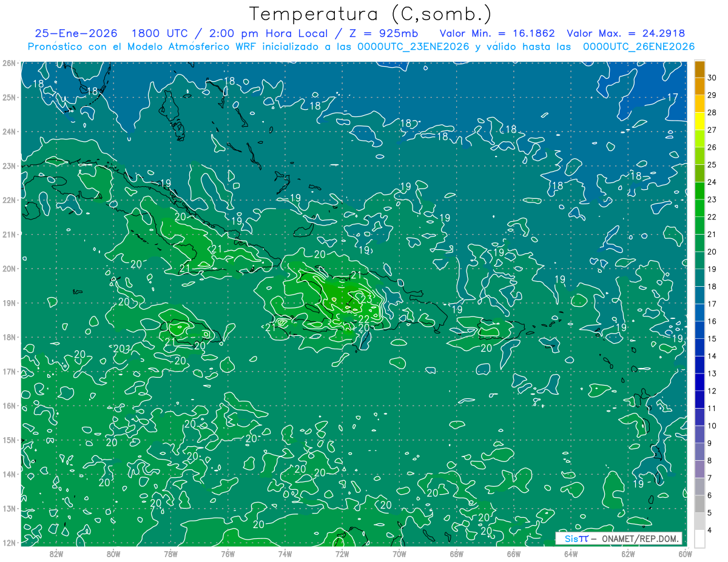Click color scale label "12"
728x562 pixels.
point(712,391)
